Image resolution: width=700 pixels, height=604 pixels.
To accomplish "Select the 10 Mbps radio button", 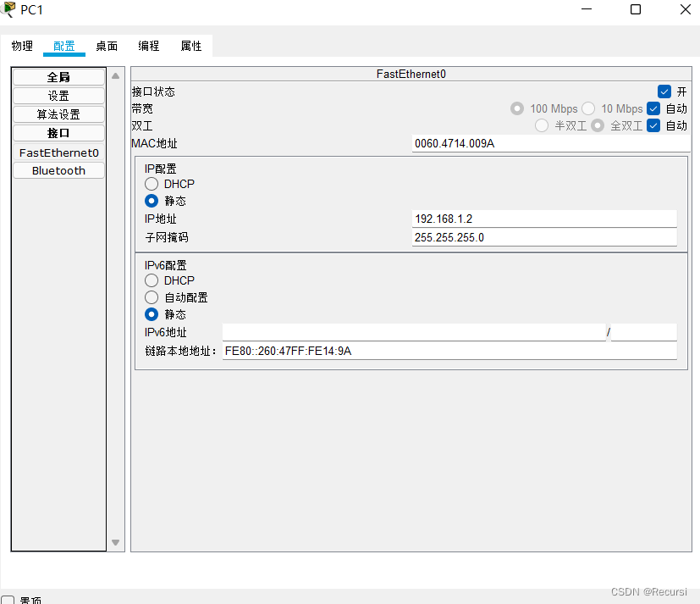I will pyautogui.click(x=588, y=108).
